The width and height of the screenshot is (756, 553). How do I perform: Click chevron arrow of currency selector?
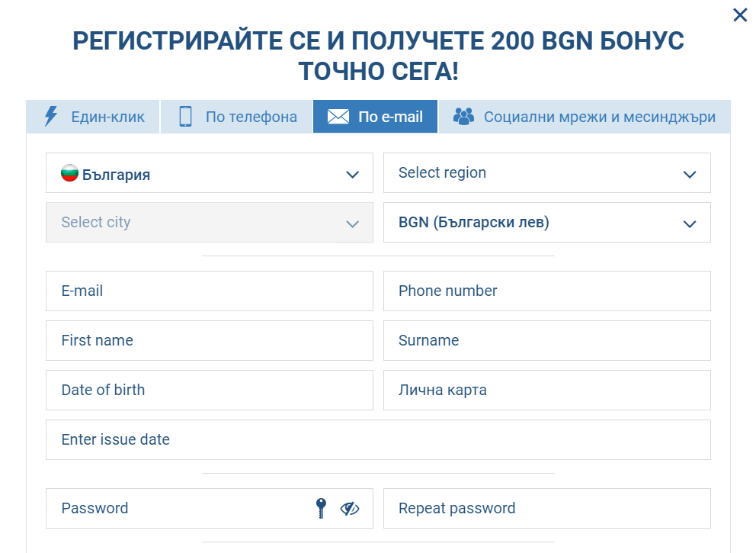[x=690, y=224]
